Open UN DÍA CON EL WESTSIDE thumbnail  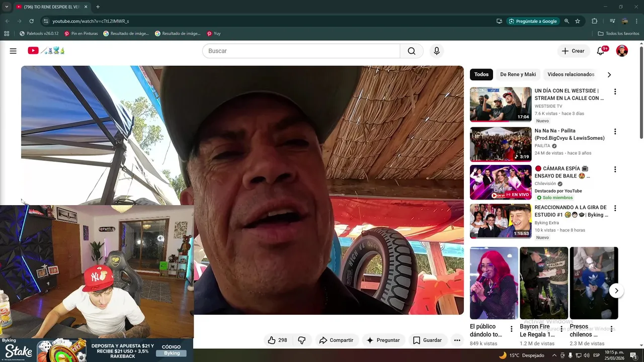pyautogui.click(x=501, y=105)
